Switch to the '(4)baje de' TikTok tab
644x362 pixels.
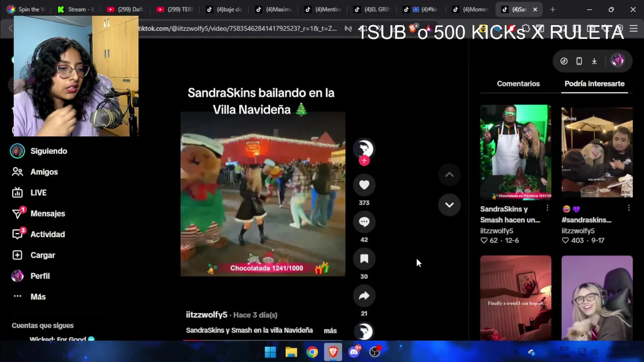point(225,9)
